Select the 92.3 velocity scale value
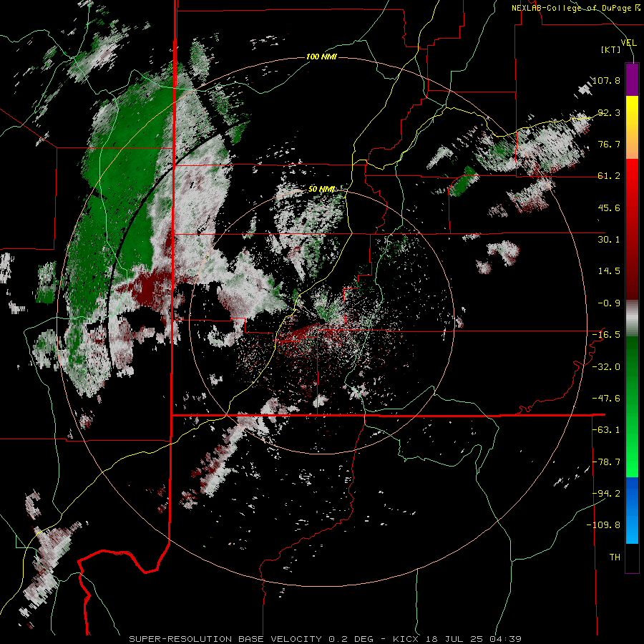 (x=609, y=112)
